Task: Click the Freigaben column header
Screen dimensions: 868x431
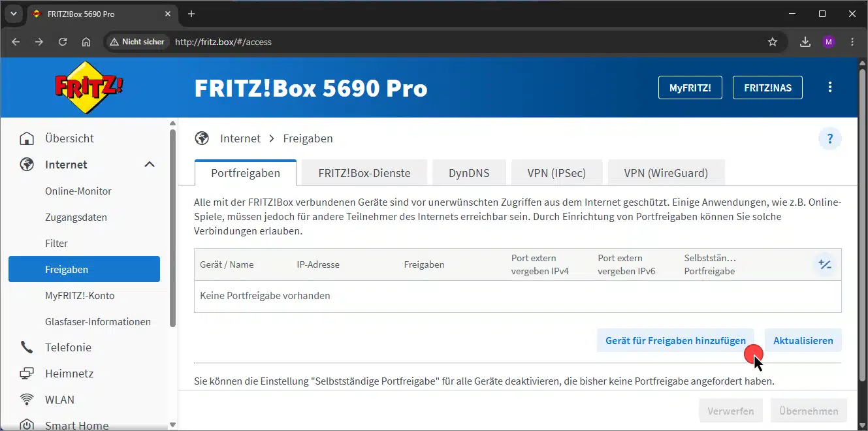Action: (424, 264)
